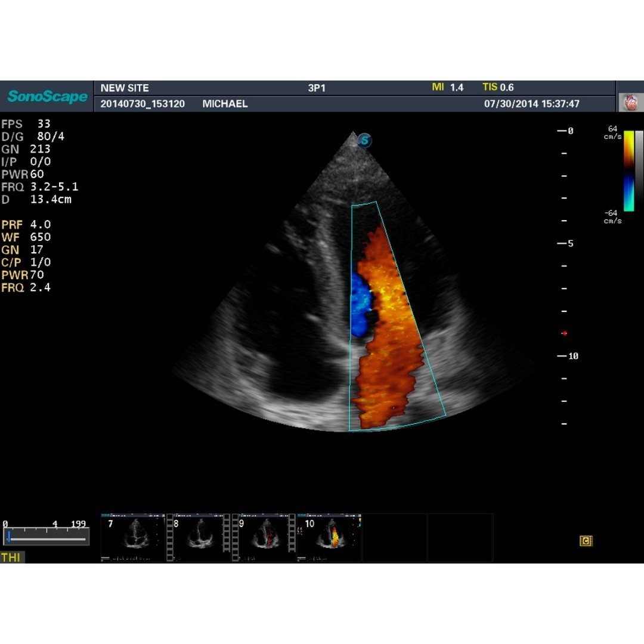Viewport: 644px width, 644px height.
Task: Click the depth scale 0 marker
Action: 565,131
